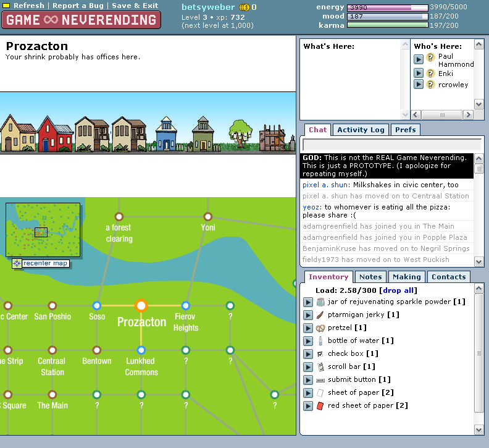Click the chat message input field

click(x=387, y=145)
